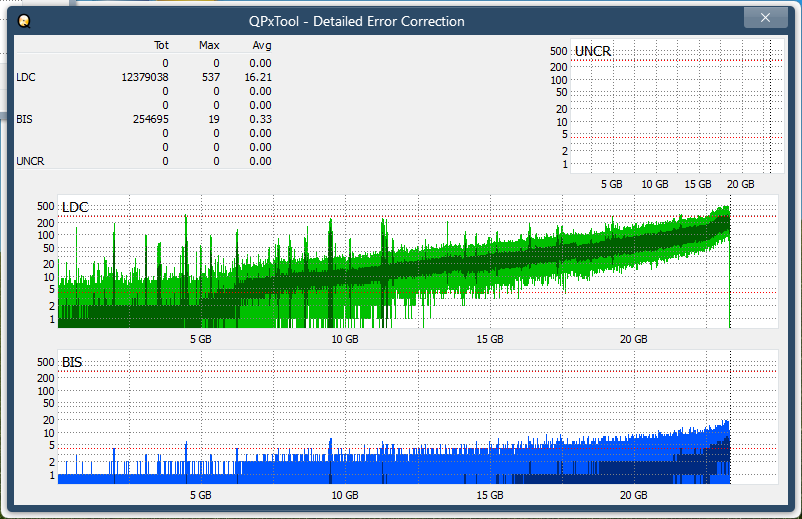Click the UNCR title in the small chart
The height and width of the screenshot is (519, 802).
coord(593,51)
